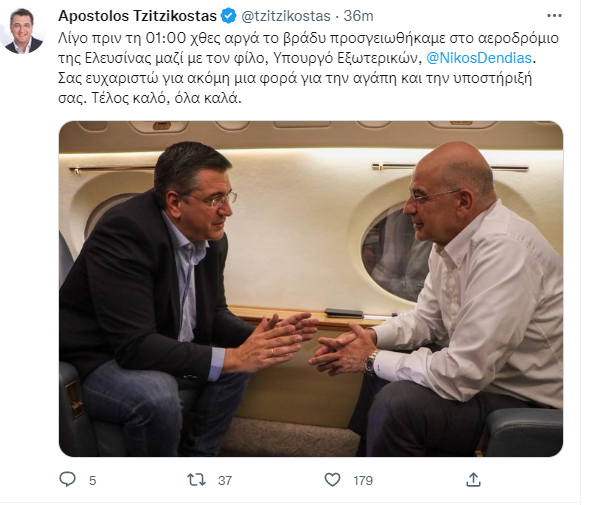Image resolution: width=598 pixels, height=505 pixels.
Task: Click the @tzitzikostas handle
Action: (x=286, y=16)
